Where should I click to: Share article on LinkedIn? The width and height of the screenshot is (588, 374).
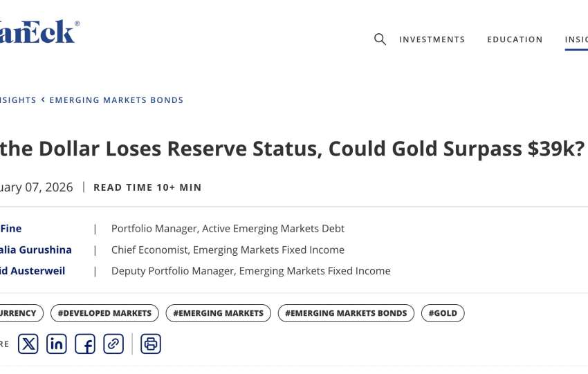click(57, 344)
